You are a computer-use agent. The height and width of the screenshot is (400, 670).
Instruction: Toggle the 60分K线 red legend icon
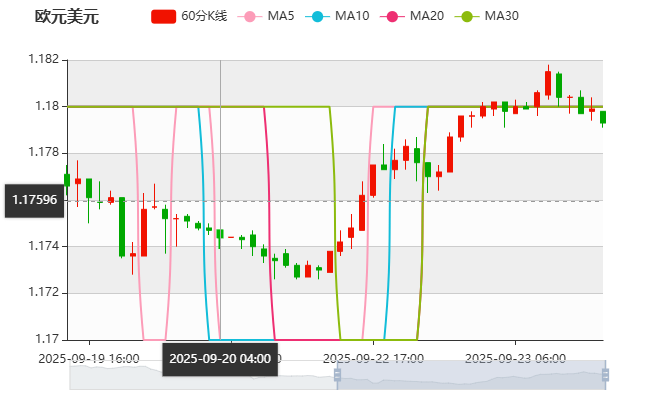(x=163, y=17)
